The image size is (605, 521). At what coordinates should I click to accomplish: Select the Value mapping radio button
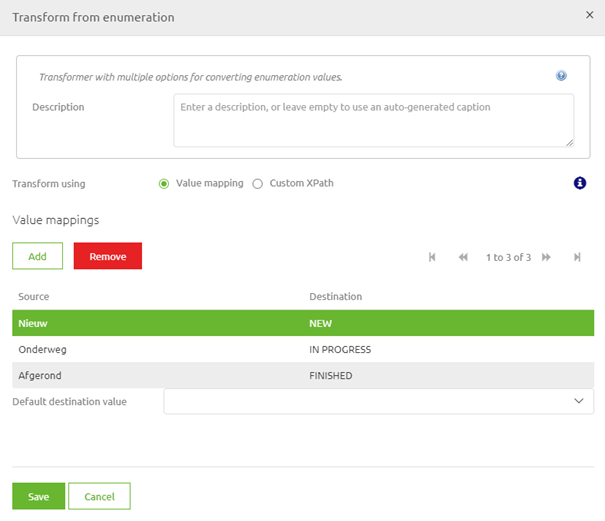click(164, 184)
